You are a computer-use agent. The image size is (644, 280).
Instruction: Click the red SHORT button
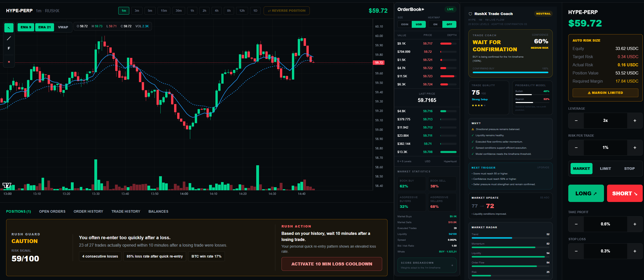point(625,194)
